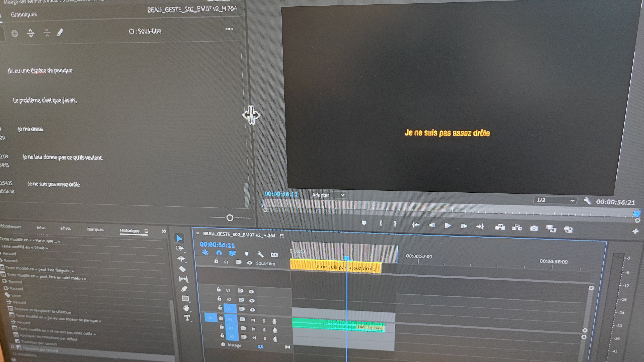Hide the Sous-titre caption track eye

(250, 263)
